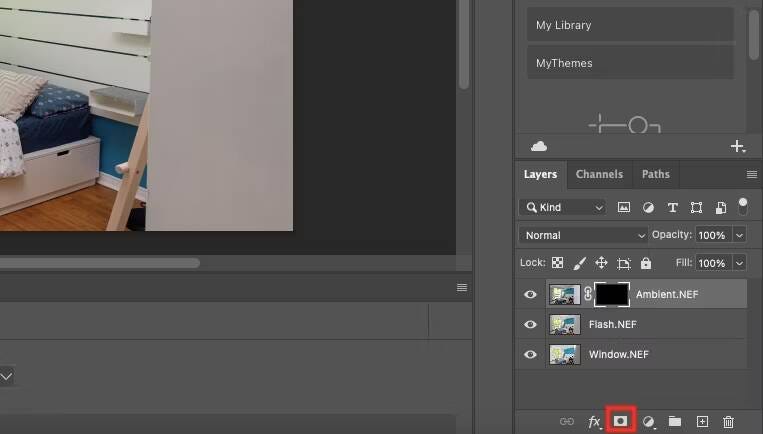Filter for type layers icon

pos(672,207)
